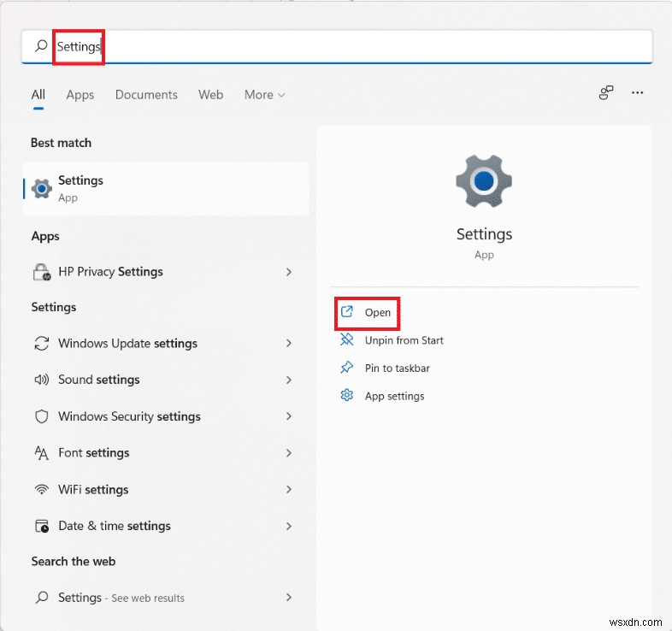Screen dimensions: 672x631
Task: Click the Windows Security shield icon
Action: (42, 416)
